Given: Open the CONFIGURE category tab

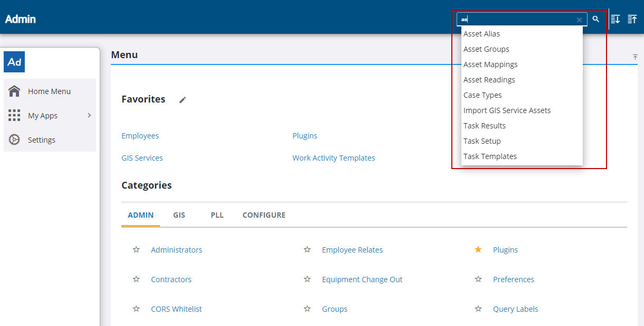Looking at the screenshot, I should (x=264, y=215).
